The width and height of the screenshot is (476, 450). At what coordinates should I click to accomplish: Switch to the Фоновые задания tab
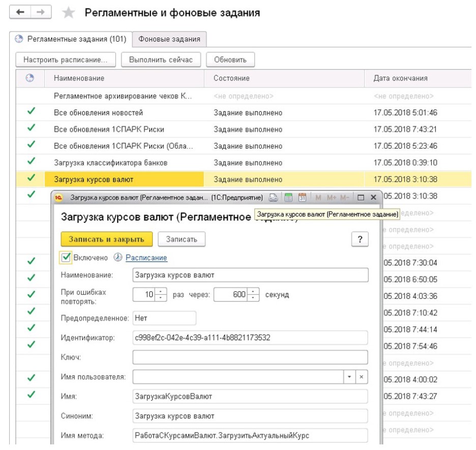[x=170, y=39]
